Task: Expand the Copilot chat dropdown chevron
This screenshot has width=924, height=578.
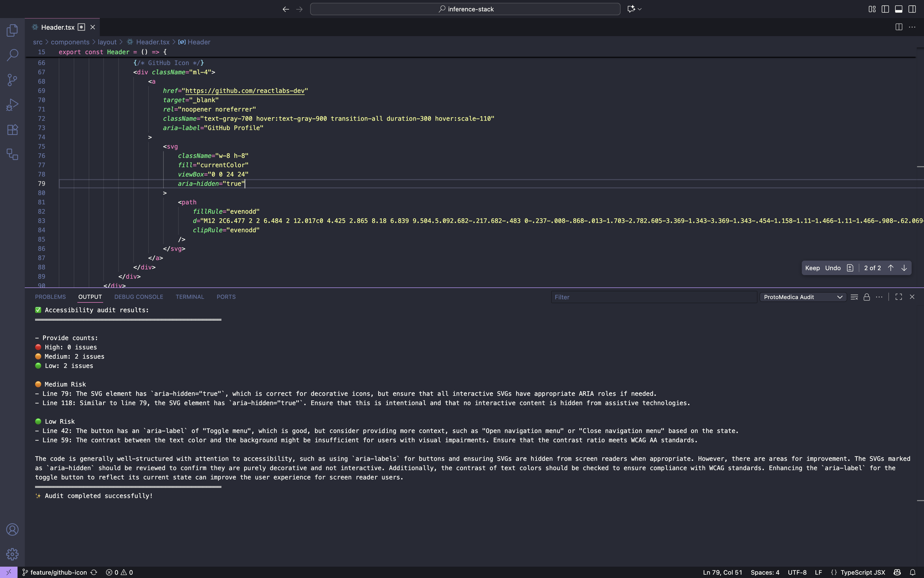Action: tap(640, 9)
